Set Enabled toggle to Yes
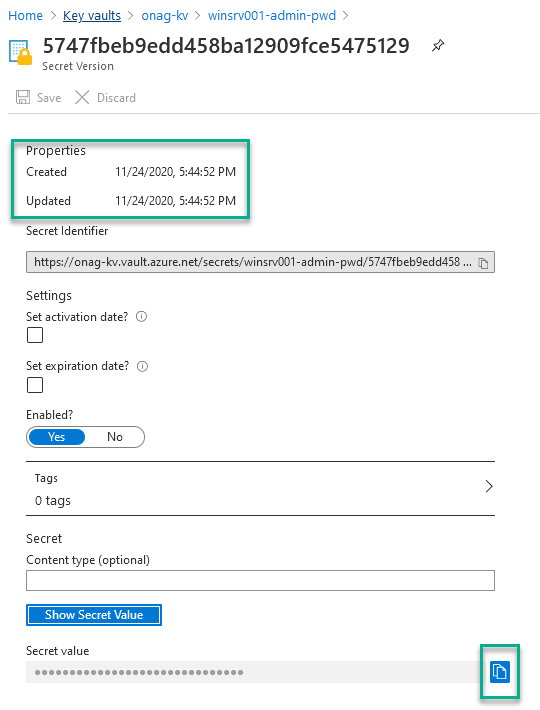The image size is (540, 710). coord(57,437)
